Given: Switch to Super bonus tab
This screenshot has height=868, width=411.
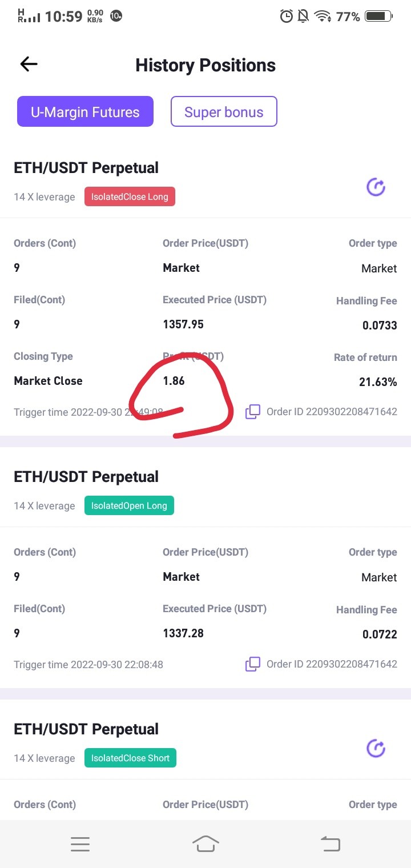Looking at the screenshot, I should [x=224, y=111].
